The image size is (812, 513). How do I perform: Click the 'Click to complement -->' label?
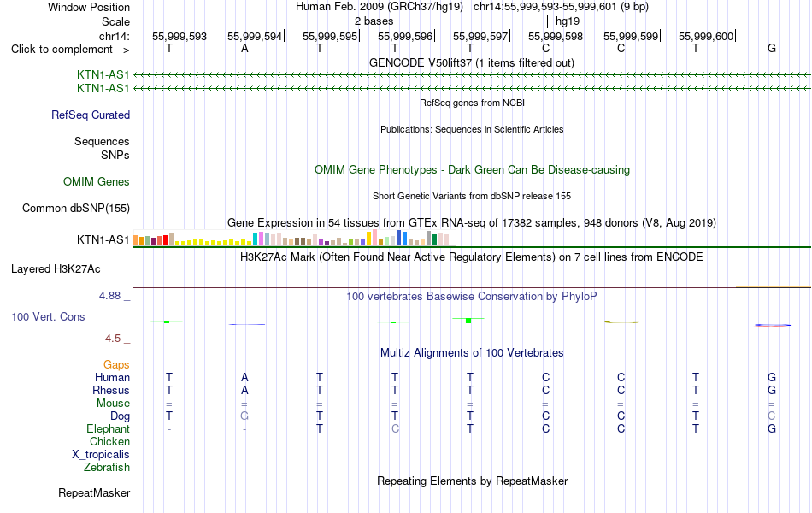point(70,50)
